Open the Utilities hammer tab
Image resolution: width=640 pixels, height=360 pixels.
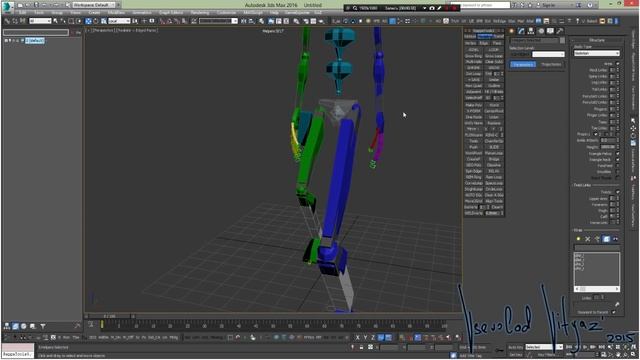(x=560, y=31)
